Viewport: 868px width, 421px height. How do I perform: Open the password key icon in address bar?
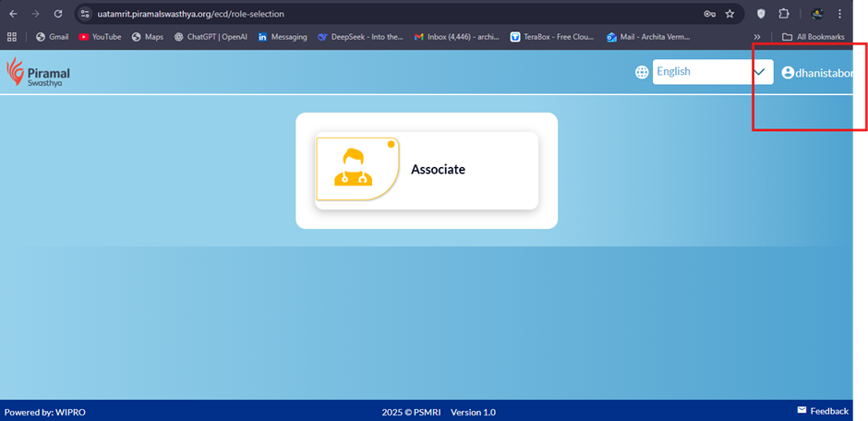pyautogui.click(x=709, y=14)
